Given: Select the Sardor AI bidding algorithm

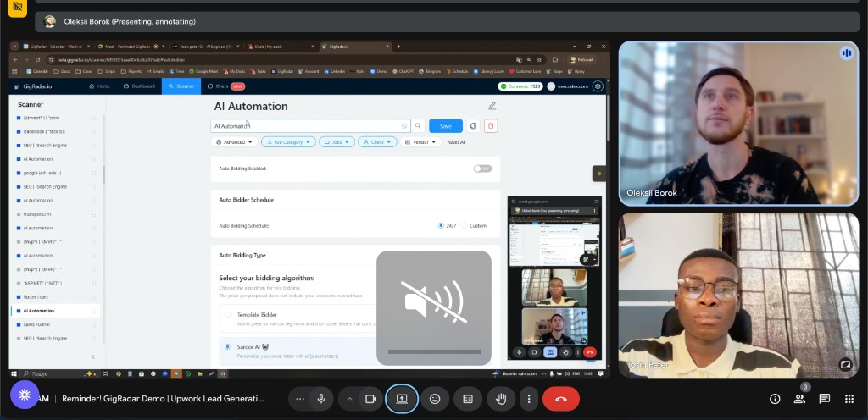Looking at the screenshot, I should click(227, 346).
